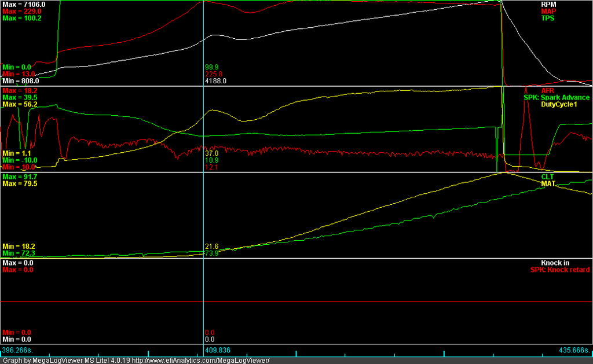Click the Min = 1.1 duty cycle value
Screen dimensions: 593x364
tap(17, 153)
